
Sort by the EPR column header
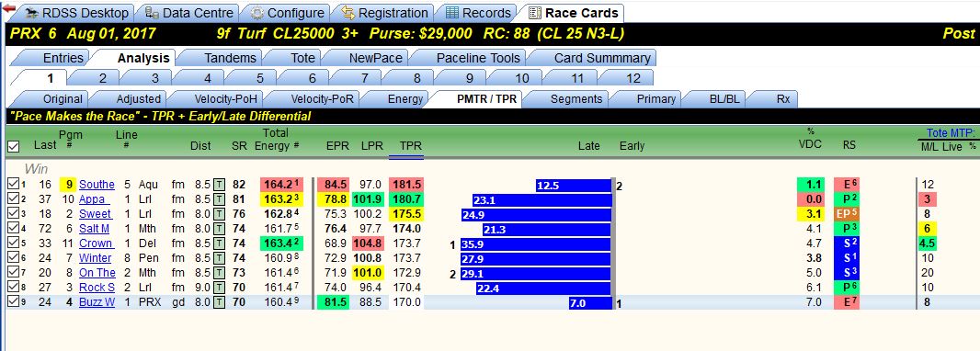pyautogui.click(x=338, y=145)
